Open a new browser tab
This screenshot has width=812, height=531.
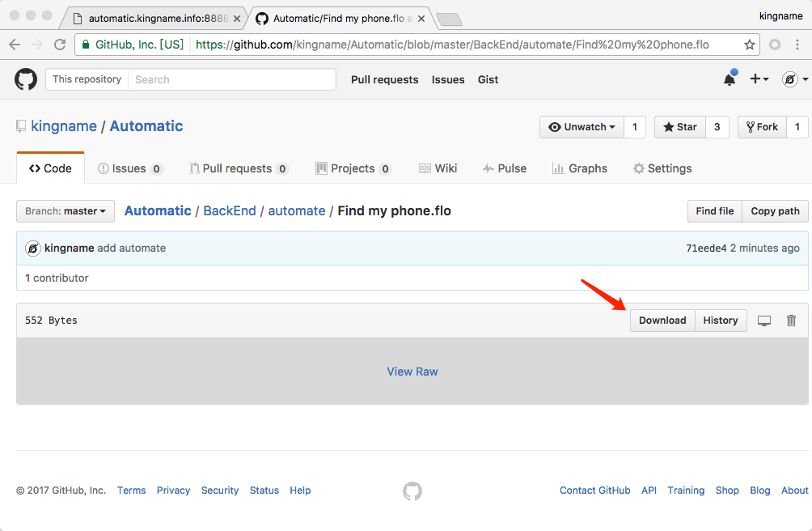[x=449, y=19]
